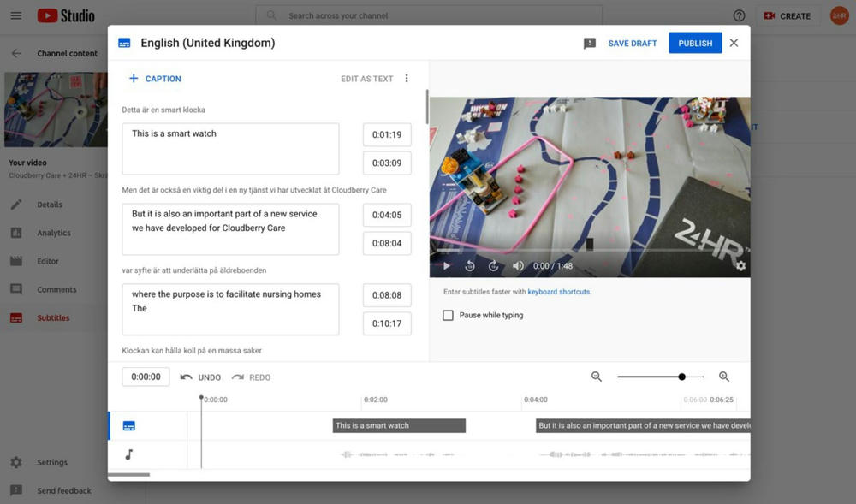The height and width of the screenshot is (504, 856).
Task: Publish the subtitles
Action: (x=695, y=44)
